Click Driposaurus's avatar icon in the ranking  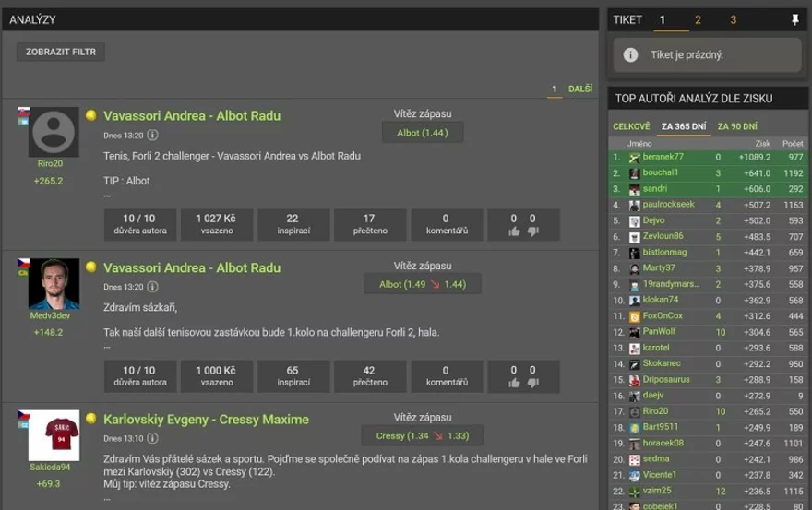coord(635,380)
